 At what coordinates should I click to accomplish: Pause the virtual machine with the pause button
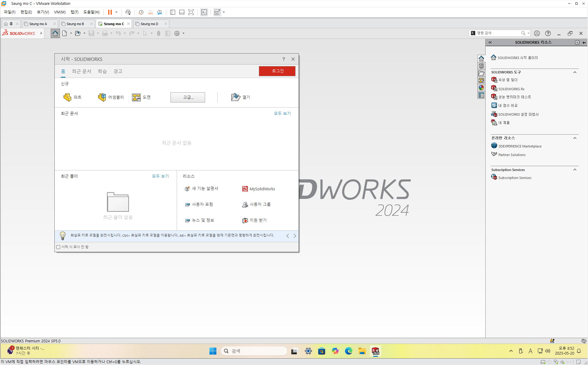tap(110, 12)
